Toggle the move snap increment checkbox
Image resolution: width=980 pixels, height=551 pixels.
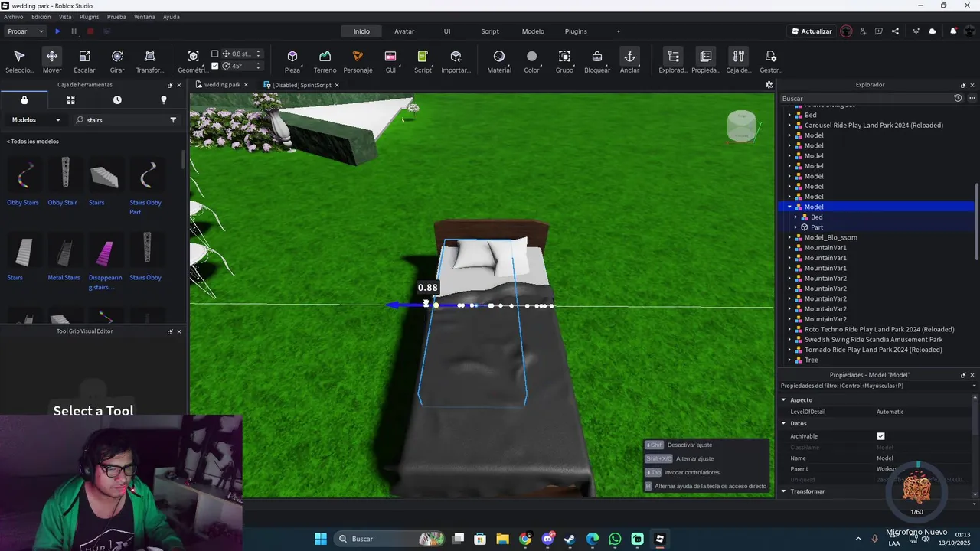[x=215, y=54]
